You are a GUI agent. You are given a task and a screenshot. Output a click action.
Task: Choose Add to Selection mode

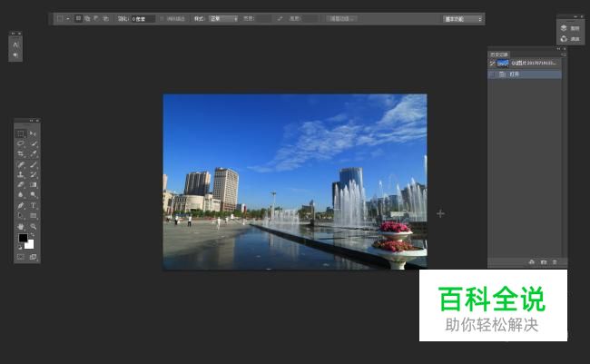point(87,18)
